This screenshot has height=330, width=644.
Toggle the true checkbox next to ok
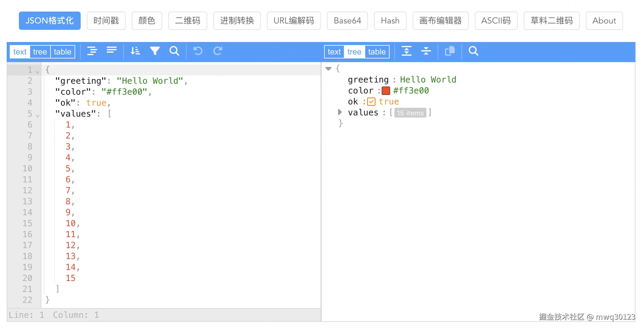coord(371,101)
